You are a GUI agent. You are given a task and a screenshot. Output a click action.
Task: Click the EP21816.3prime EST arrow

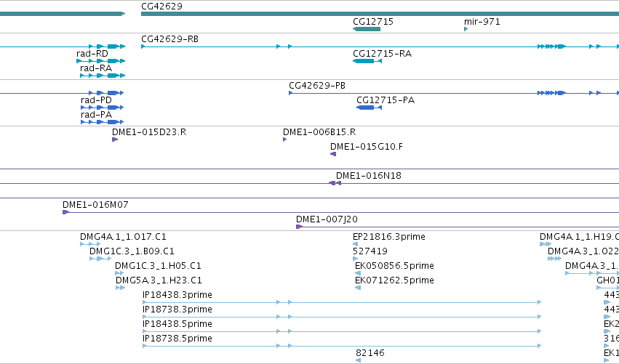click(355, 244)
